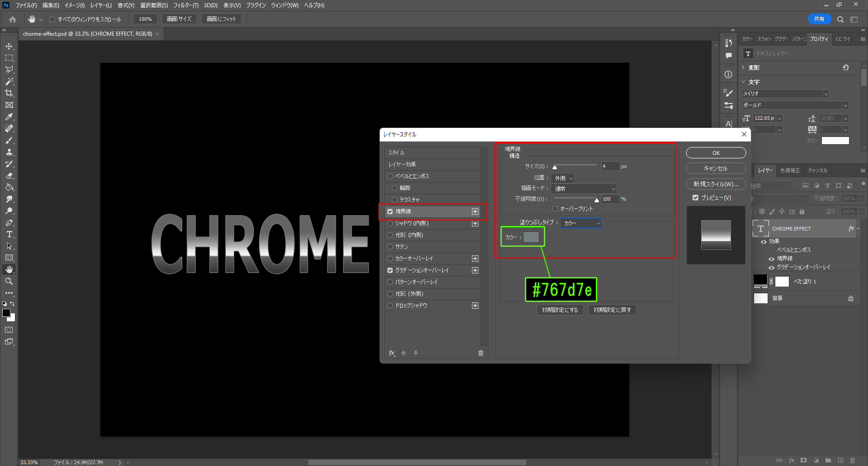Open the stroke カラー swatch
The height and width of the screenshot is (466, 868).
531,237
